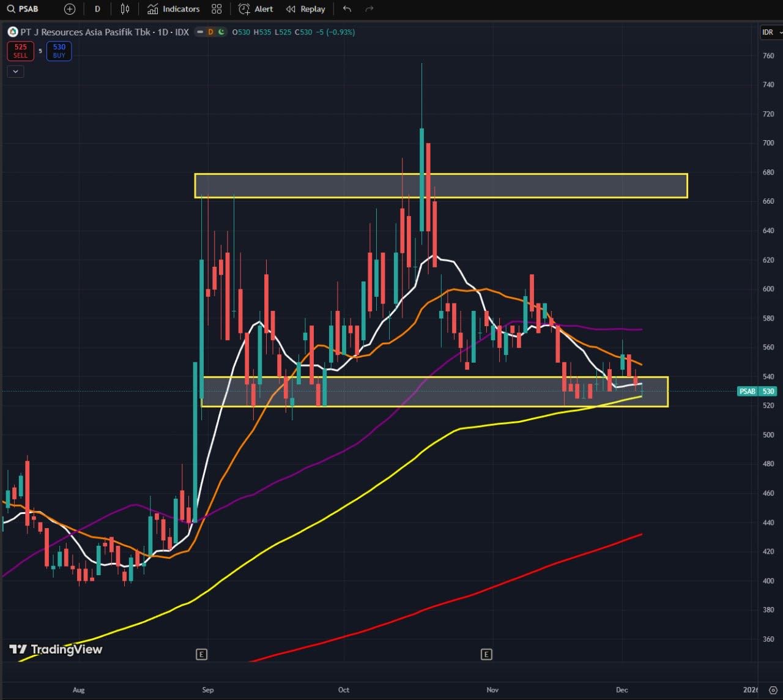Image resolution: width=783 pixels, height=700 pixels.
Task: Open the Indicators dialog
Action: 174,9
